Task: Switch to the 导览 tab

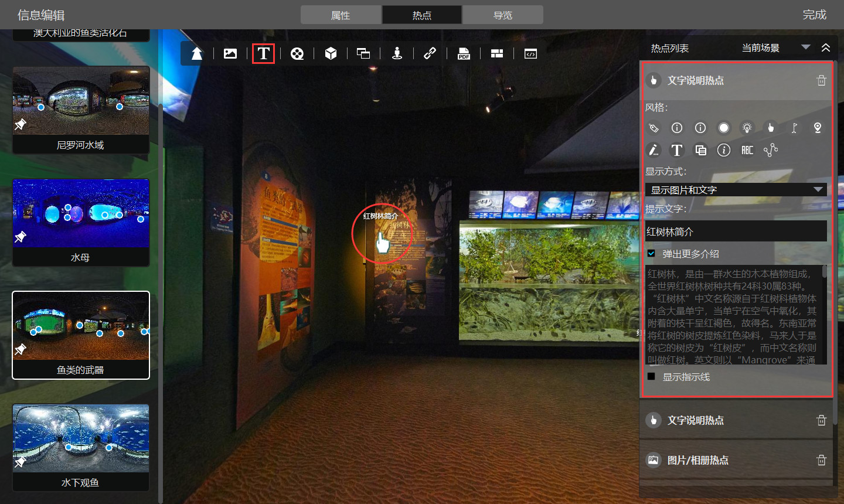Action: click(502, 15)
